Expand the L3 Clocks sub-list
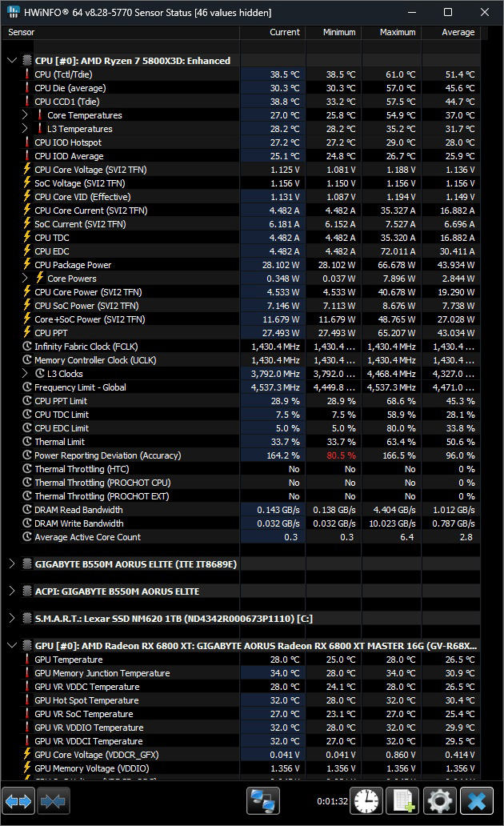504x826 pixels. [x=26, y=374]
